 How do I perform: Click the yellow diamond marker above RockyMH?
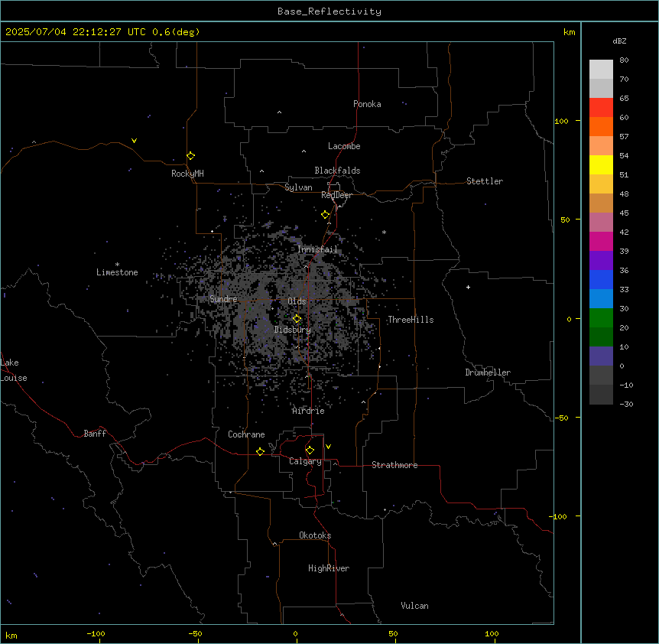[190, 155]
